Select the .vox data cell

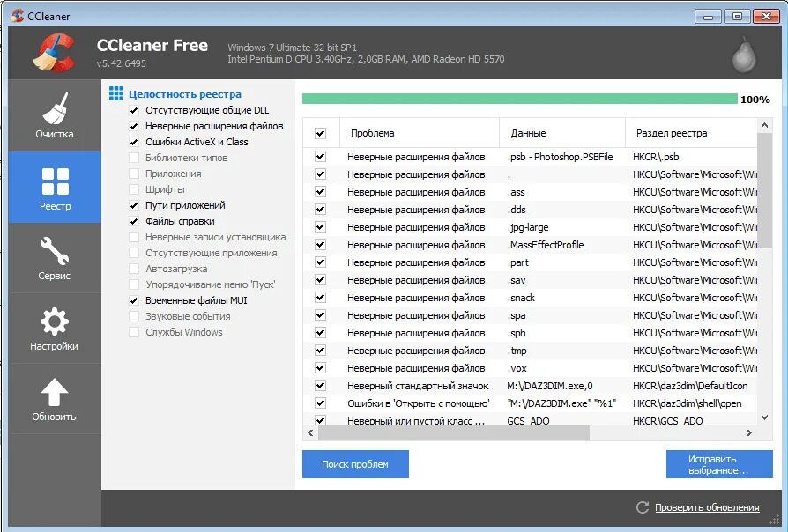pyautogui.click(x=517, y=368)
